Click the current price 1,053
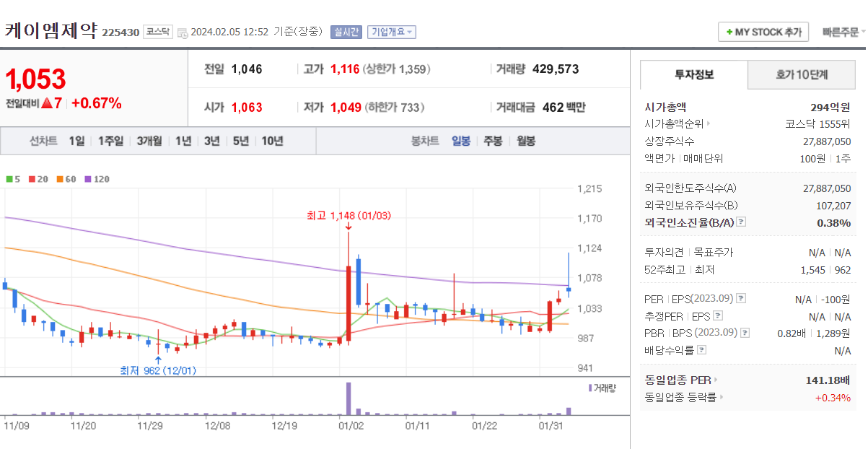The height and width of the screenshot is (449, 868). pyautogui.click(x=36, y=79)
